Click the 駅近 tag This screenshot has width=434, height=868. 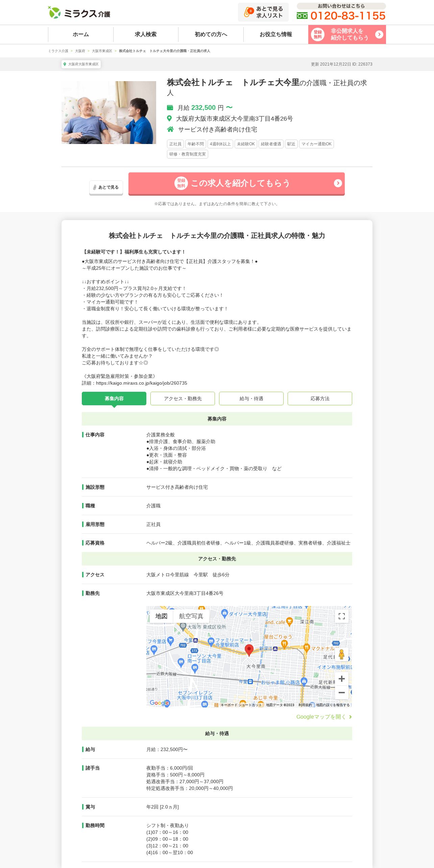coord(291,144)
